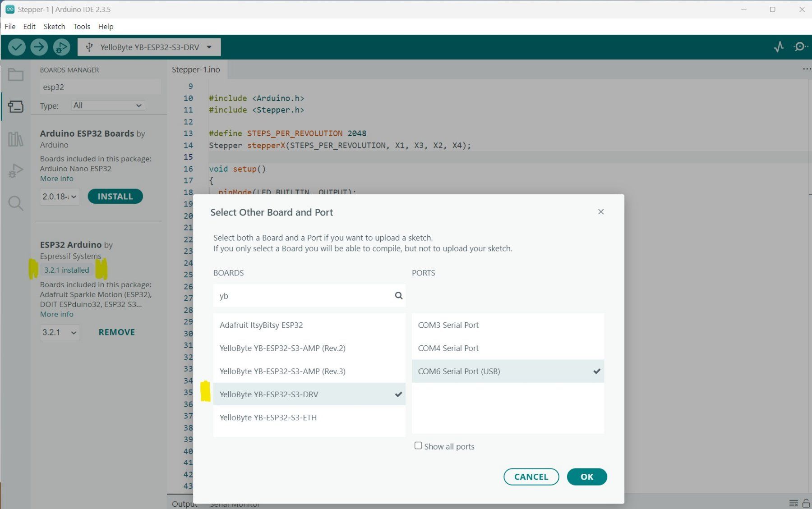
Task: Open the Sketchbook folder sidebar icon
Action: pyautogui.click(x=16, y=74)
